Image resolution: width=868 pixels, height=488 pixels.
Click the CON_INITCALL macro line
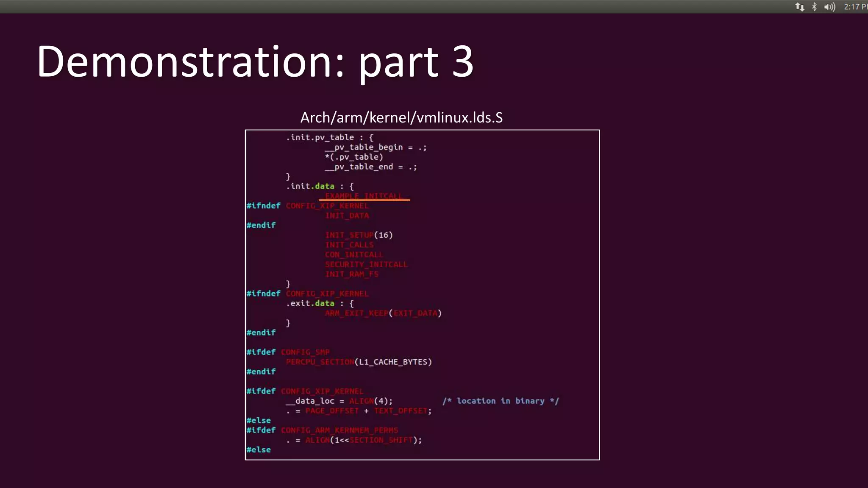click(354, 255)
